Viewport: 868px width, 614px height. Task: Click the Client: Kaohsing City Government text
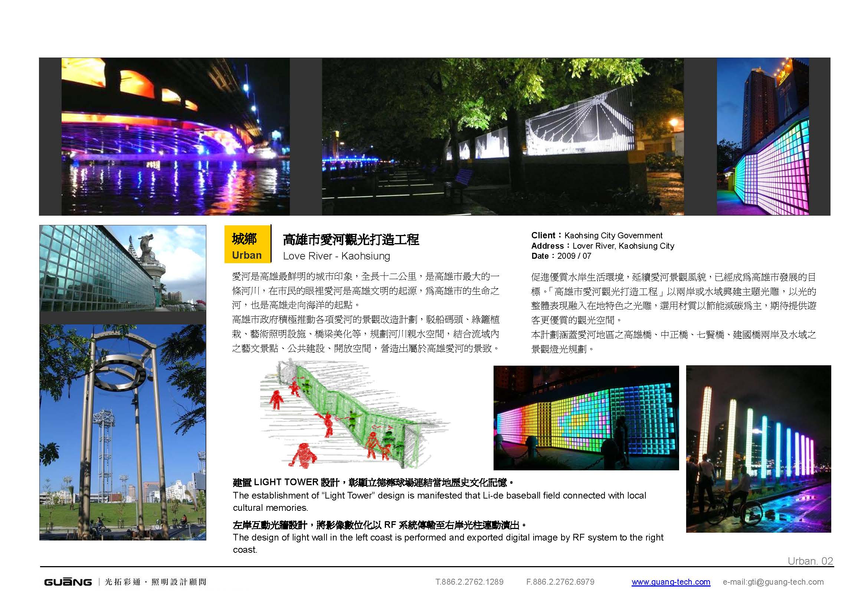tap(597, 235)
